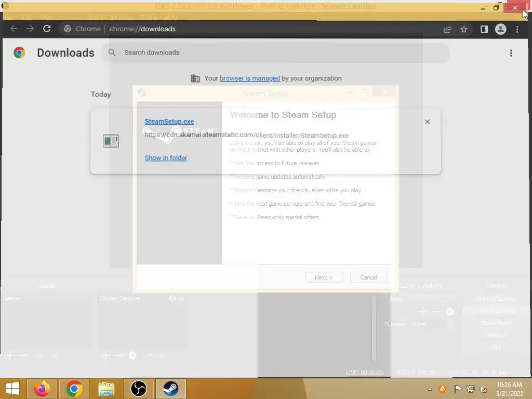The width and height of the screenshot is (532, 399).
Task: Open the OBS Help menu
Action: [171, 17]
